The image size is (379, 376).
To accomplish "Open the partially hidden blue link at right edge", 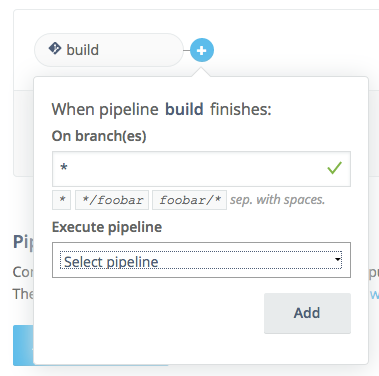I will coord(375,294).
